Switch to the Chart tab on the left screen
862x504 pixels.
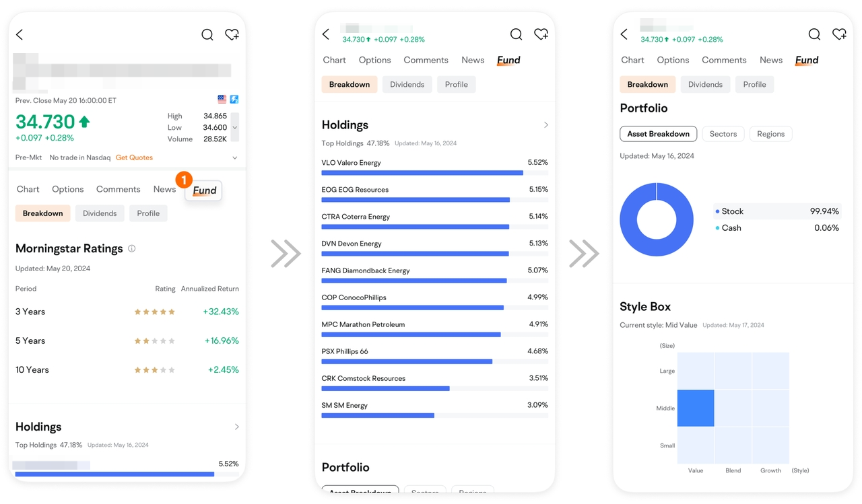(28, 189)
